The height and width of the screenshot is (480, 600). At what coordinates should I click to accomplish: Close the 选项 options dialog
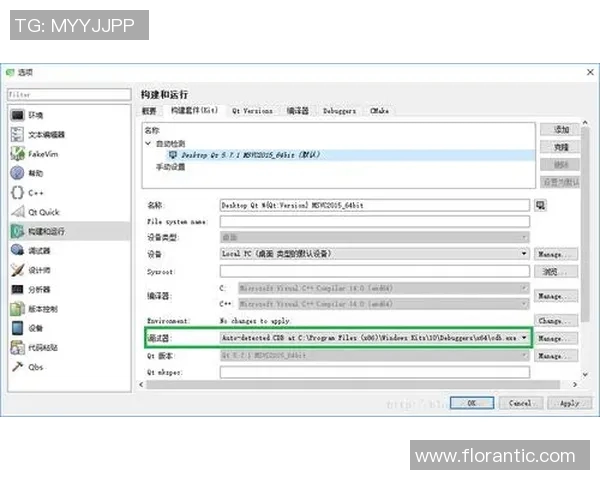point(590,72)
